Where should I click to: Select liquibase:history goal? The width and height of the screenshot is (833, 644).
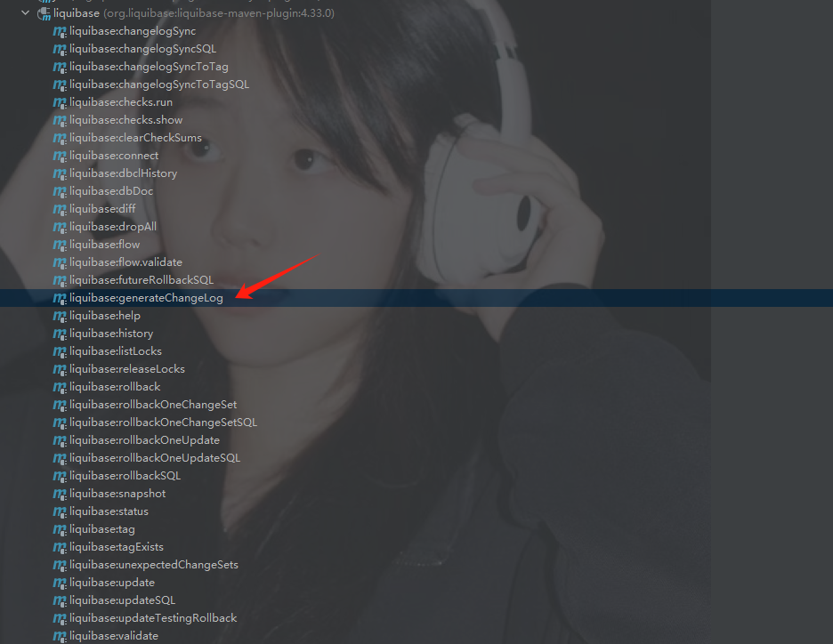pos(111,334)
